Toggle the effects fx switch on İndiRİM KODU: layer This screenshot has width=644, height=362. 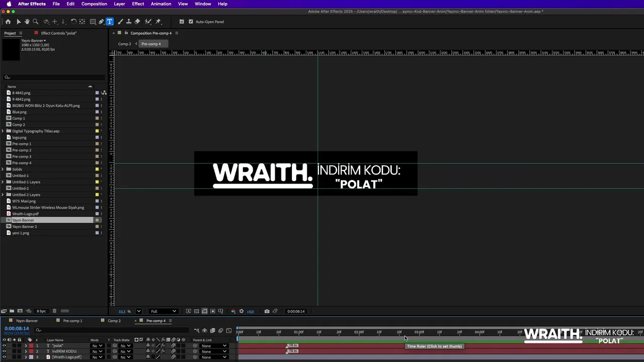pos(163,351)
